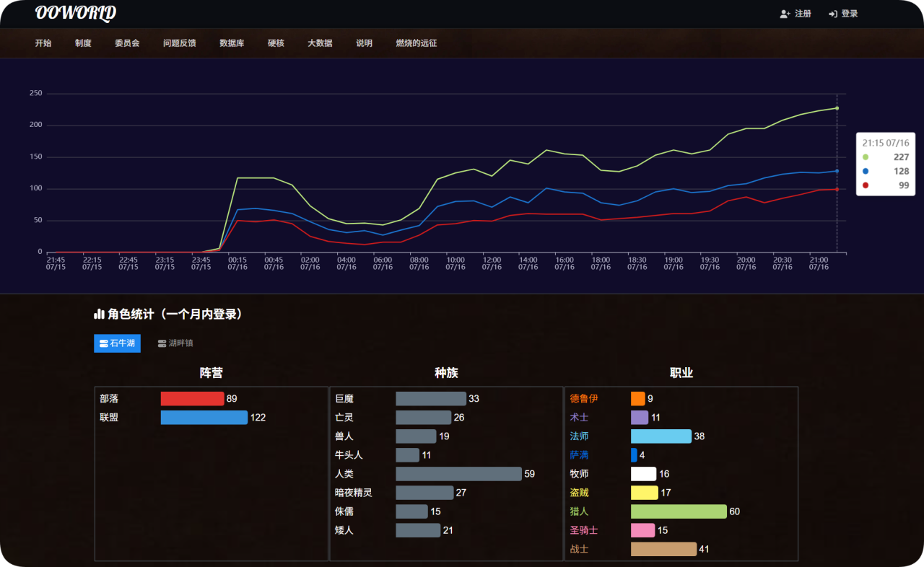
Task: Click the login arrow icon
Action: (832, 14)
